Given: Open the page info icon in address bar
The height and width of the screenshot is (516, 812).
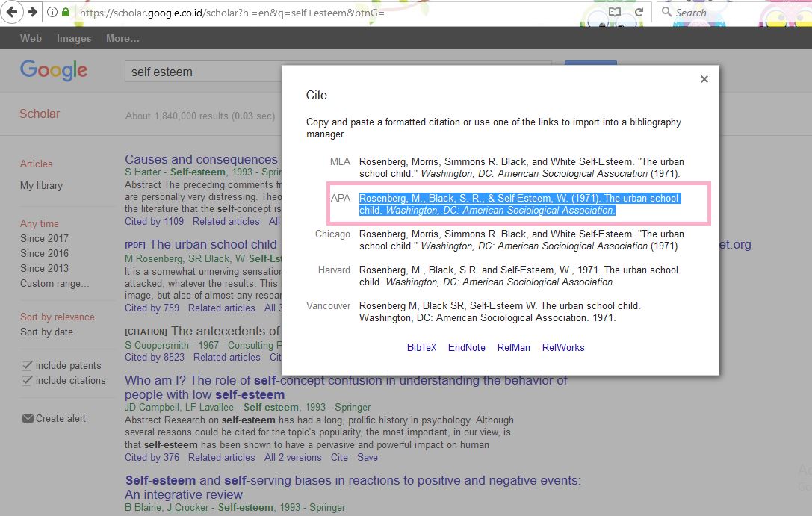Looking at the screenshot, I should (51, 12).
